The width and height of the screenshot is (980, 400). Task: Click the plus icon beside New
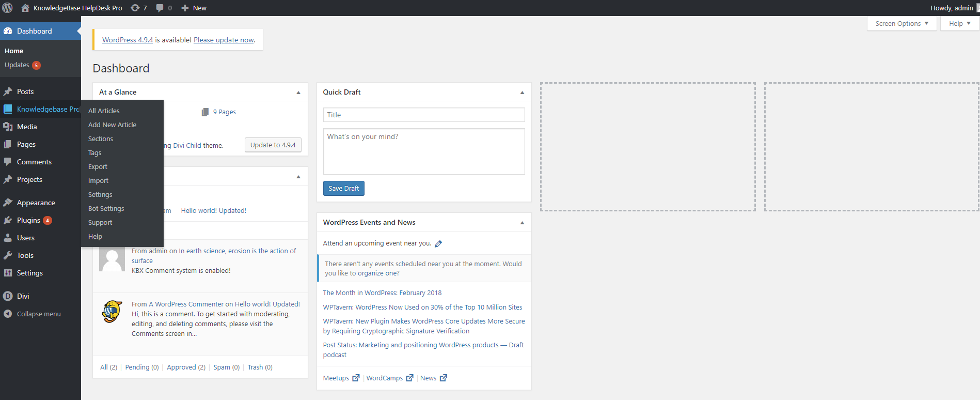pos(185,8)
